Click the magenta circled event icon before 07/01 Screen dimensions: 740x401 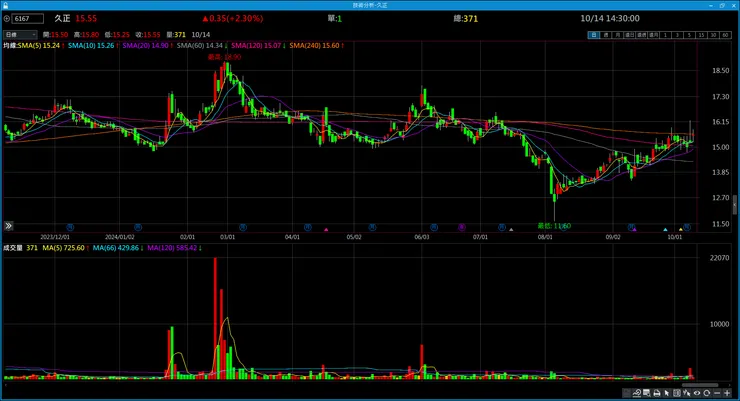(x=462, y=227)
